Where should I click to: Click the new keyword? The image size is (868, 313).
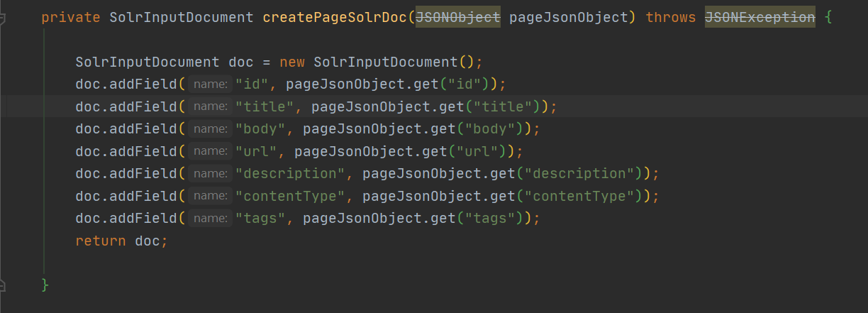(x=292, y=62)
